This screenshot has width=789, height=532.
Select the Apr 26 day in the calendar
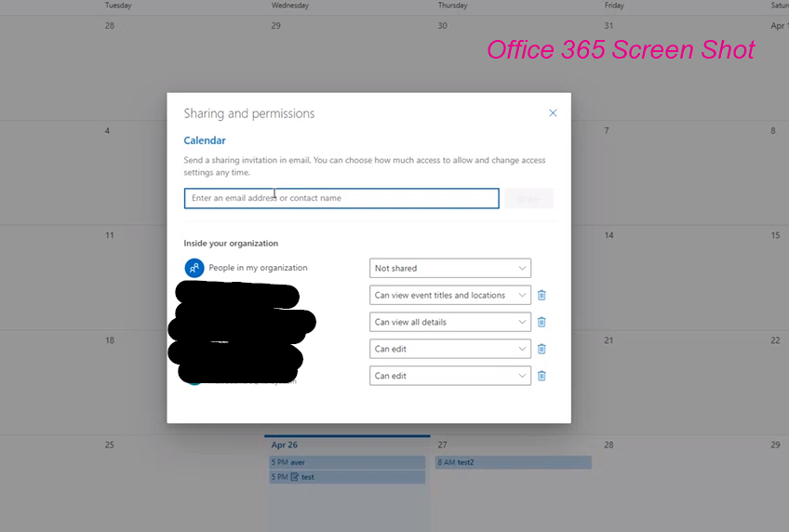[285, 445]
